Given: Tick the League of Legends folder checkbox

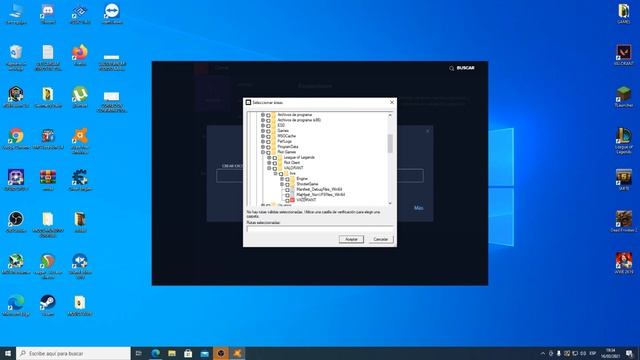Looking at the screenshot, I should [x=275, y=158].
